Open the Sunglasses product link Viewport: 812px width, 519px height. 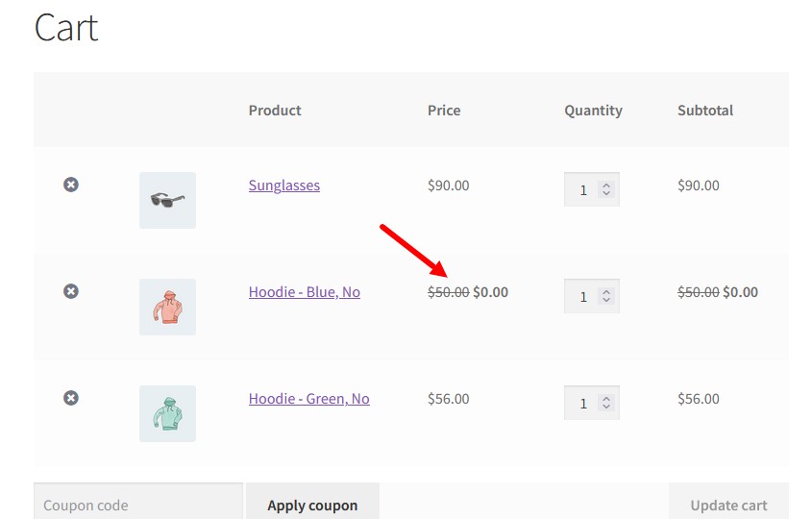tap(284, 185)
